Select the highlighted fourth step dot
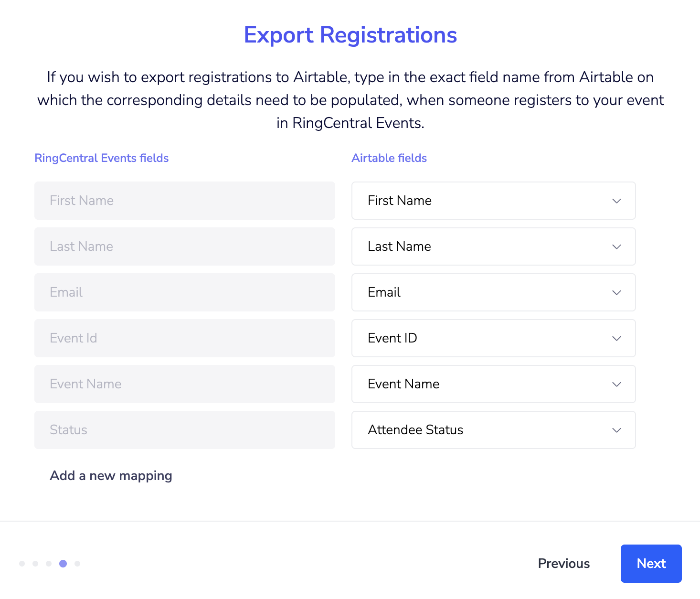 pyautogui.click(x=63, y=564)
